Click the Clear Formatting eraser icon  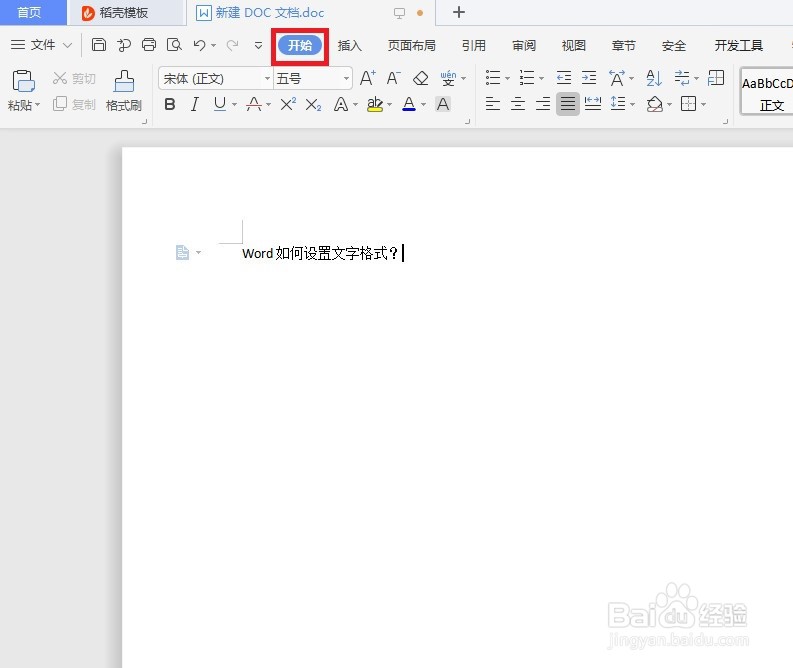(x=421, y=78)
